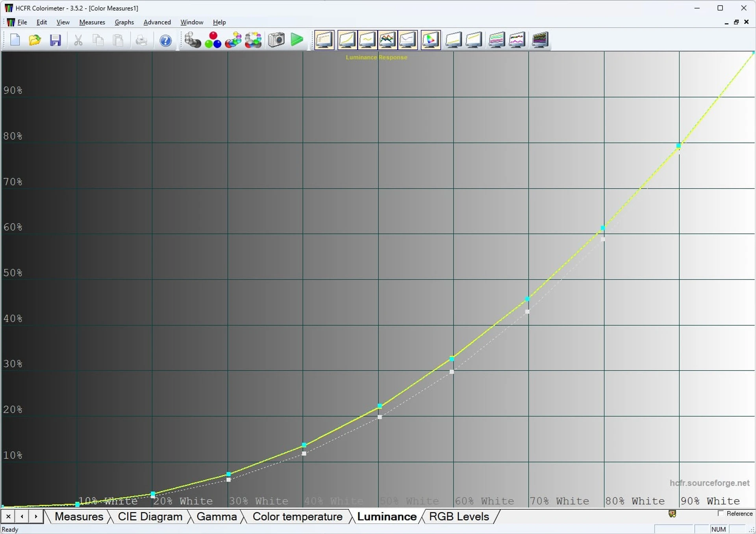Measure primary colors with red-green-blue balls icon
The height and width of the screenshot is (534, 756).
(x=213, y=40)
